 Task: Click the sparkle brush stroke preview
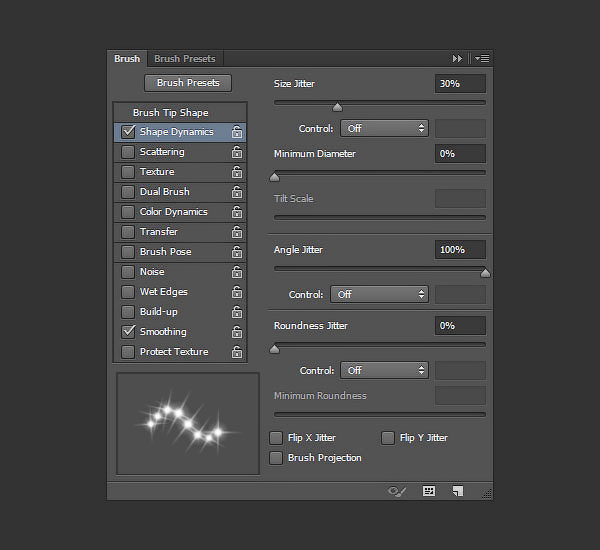(x=188, y=424)
